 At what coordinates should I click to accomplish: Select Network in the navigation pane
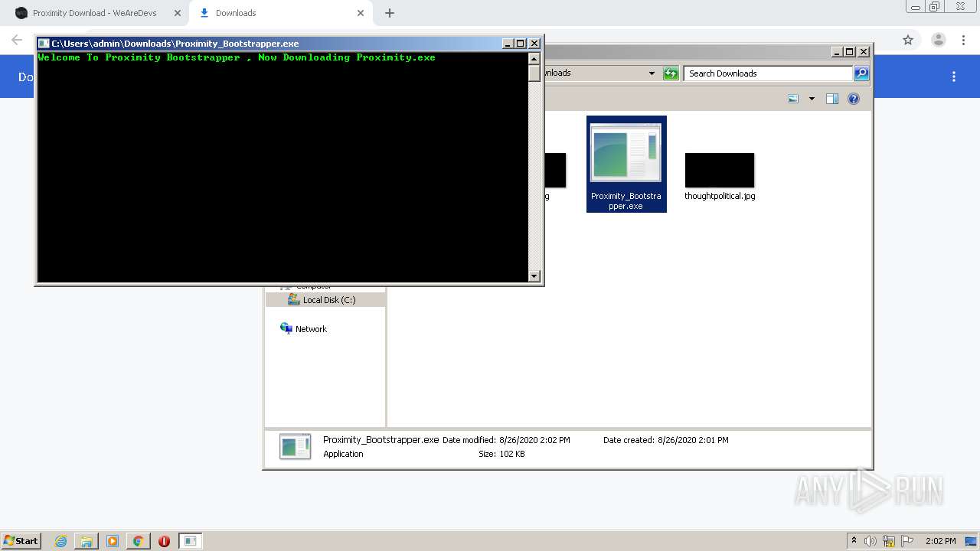[x=304, y=329]
